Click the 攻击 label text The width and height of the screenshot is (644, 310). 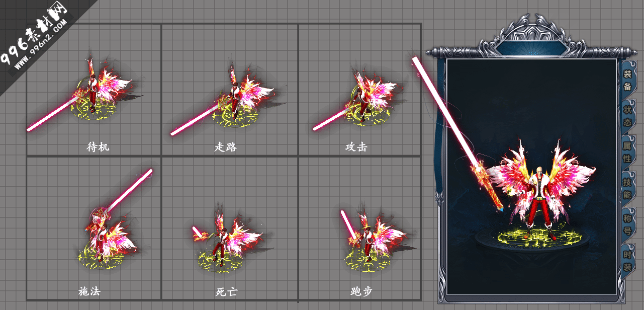[x=356, y=147]
